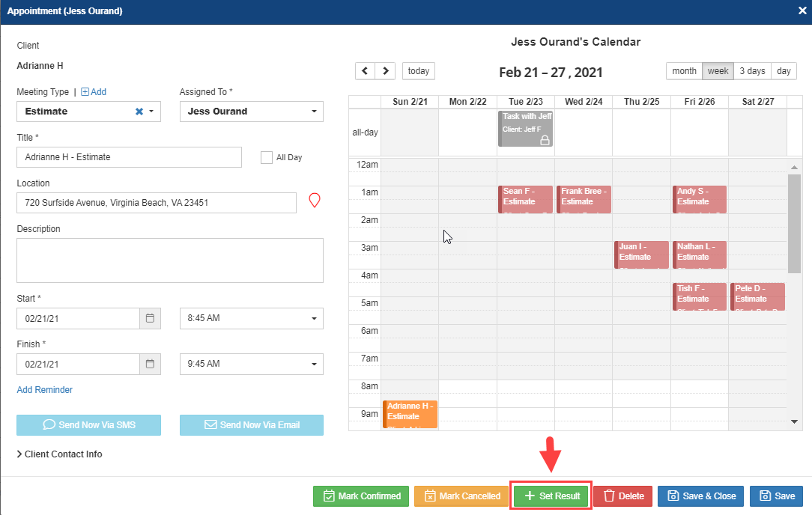Select the Mon 2/22 column header
Screen dimensions: 812x515
(x=467, y=102)
